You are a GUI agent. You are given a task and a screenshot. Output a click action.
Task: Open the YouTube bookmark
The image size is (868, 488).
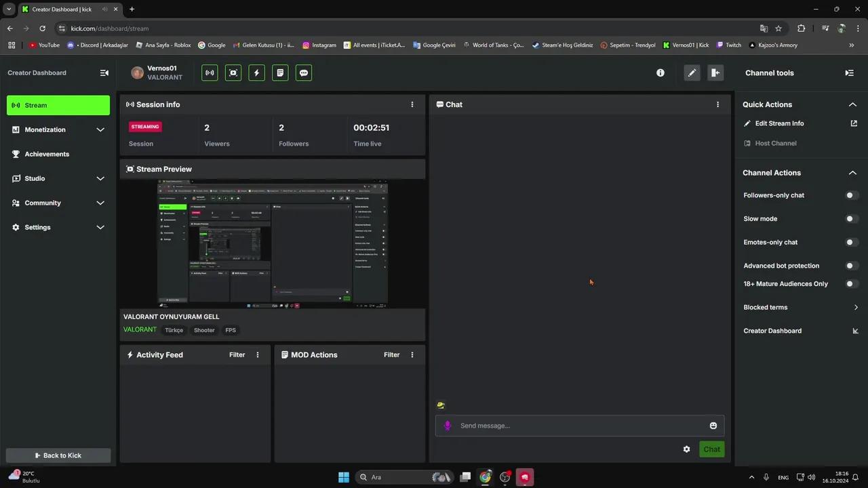coord(44,45)
